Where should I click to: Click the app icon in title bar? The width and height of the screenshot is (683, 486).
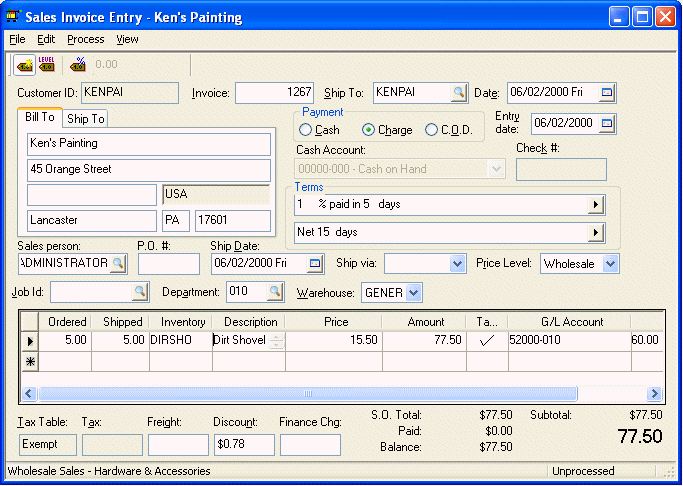tap(14, 17)
